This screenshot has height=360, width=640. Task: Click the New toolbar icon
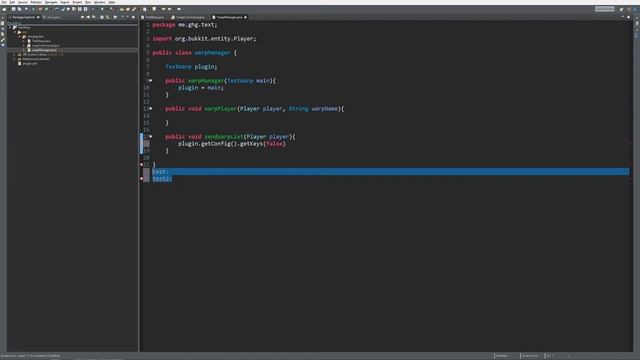coord(4,9)
